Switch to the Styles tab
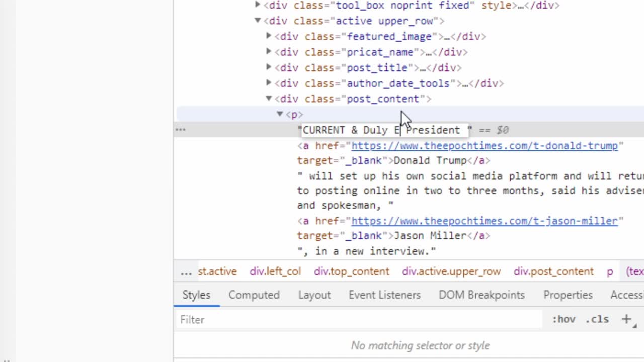644x362 pixels. (196, 295)
